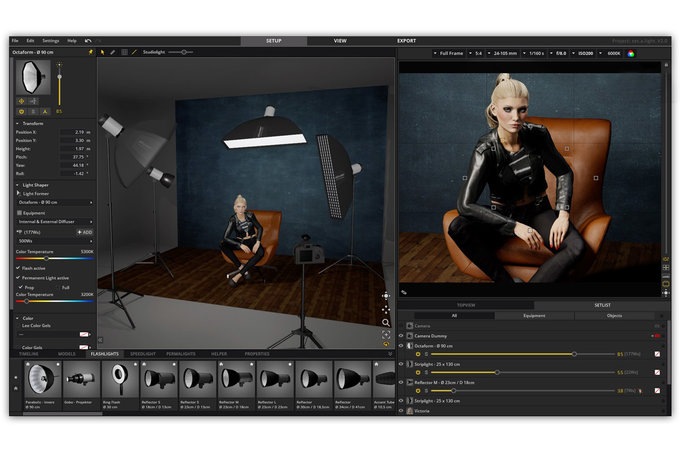Toggle the Prop checkbox
Viewport: 680px width, 453px height.
(x=21, y=287)
